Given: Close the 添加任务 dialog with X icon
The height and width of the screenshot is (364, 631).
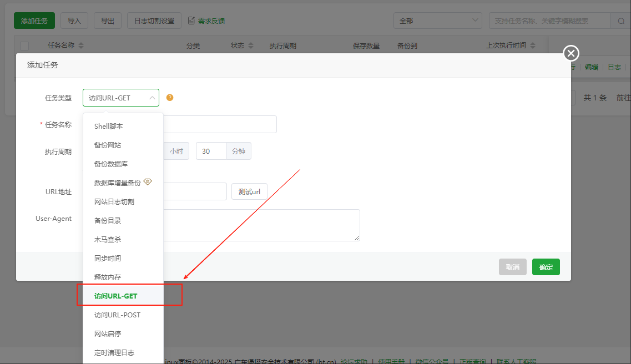Looking at the screenshot, I should (x=571, y=53).
